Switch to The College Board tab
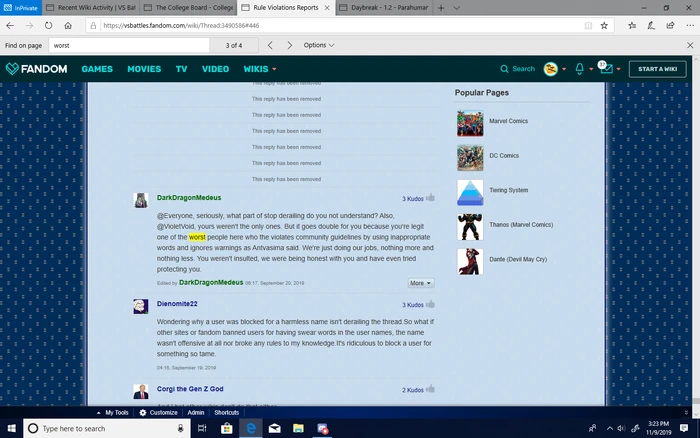 [x=189, y=8]
